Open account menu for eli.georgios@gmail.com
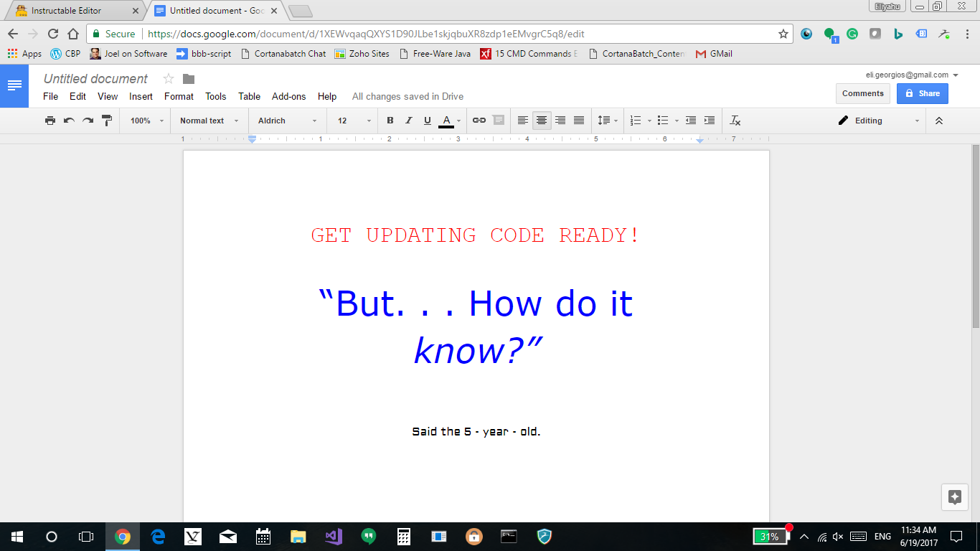Screen dimensions: 980x551 (912, 75)
